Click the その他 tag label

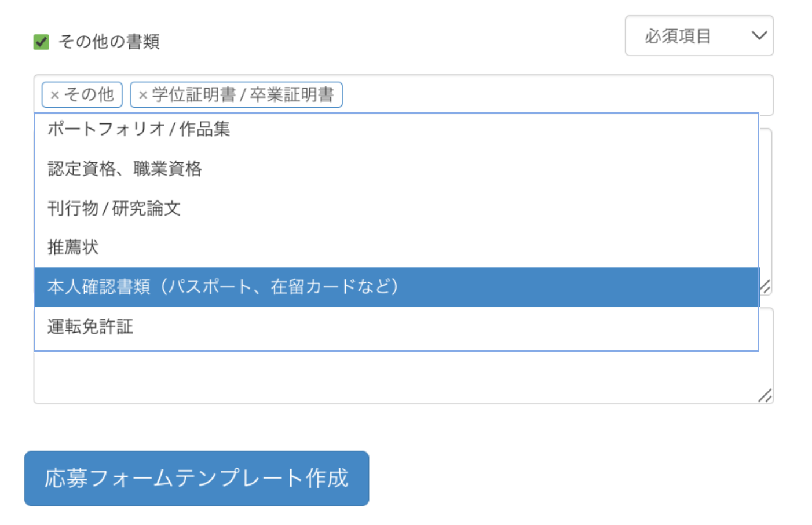[x=89, y=94]
